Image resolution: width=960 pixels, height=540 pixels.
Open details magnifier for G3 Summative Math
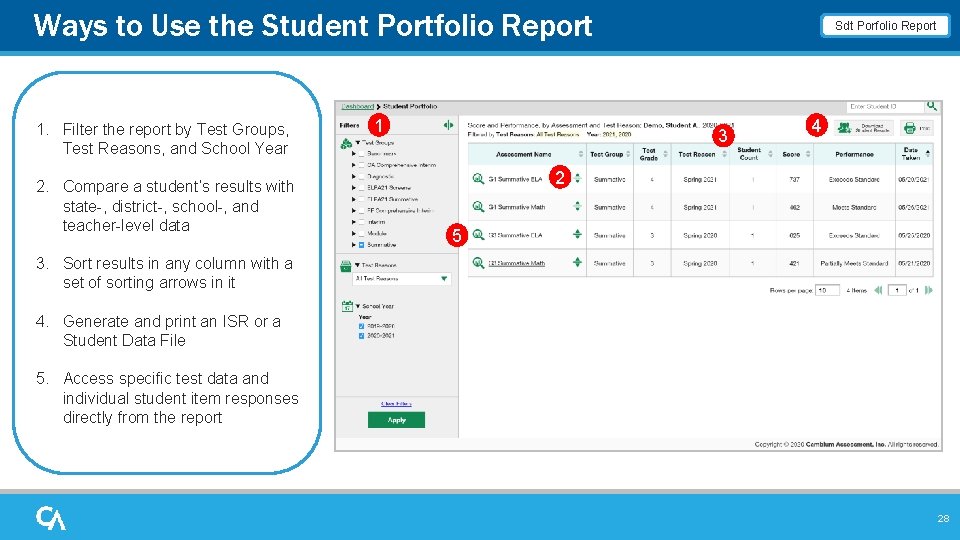point(478,263)
